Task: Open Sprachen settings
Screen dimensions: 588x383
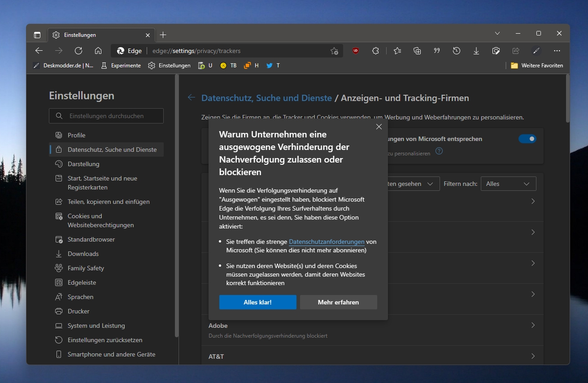Action: coord(106,297)
